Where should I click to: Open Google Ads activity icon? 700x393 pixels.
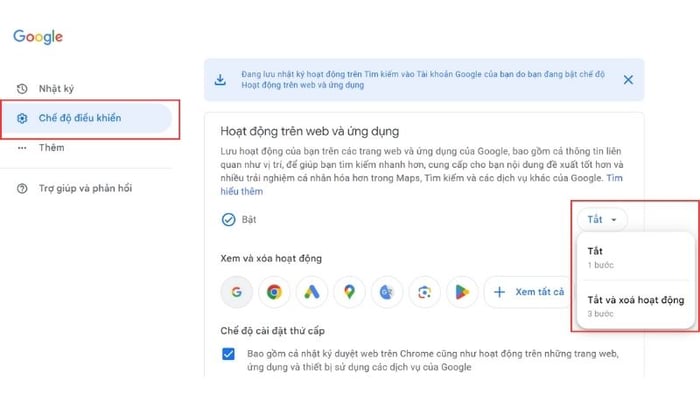click(312, 292)
